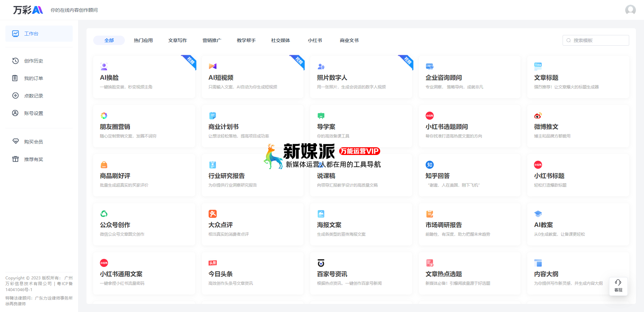Click the 小红书通用文案 red icon
Viewport: 644px width, 312px height.
tap(104, 263)
